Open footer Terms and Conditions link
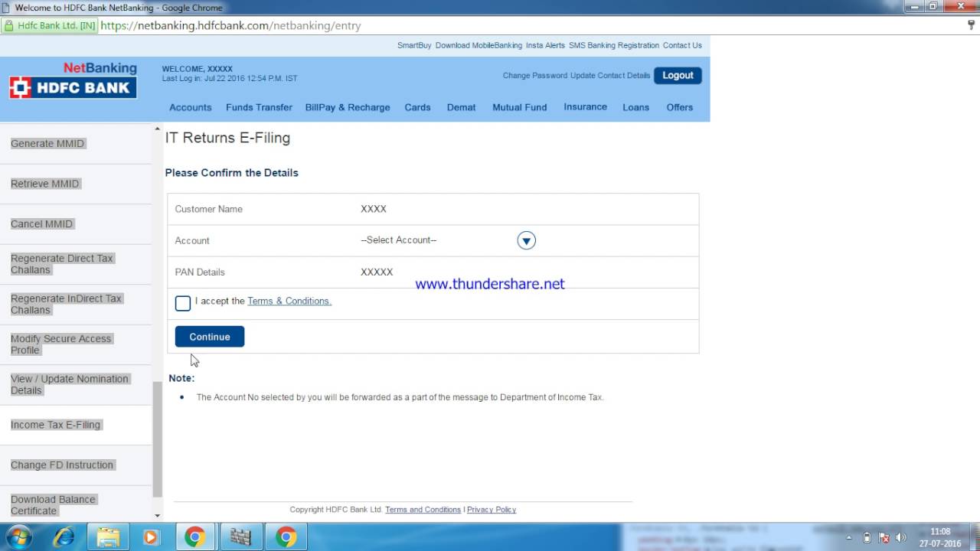The width and height of the screenshot is (980, 551). tap(423, 510)
